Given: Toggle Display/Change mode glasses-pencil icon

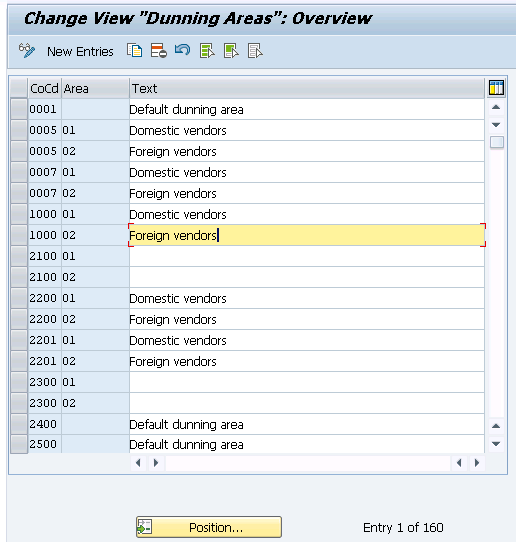Looking at the screenshot, I should pyautogui.click(x=27, y=51).
